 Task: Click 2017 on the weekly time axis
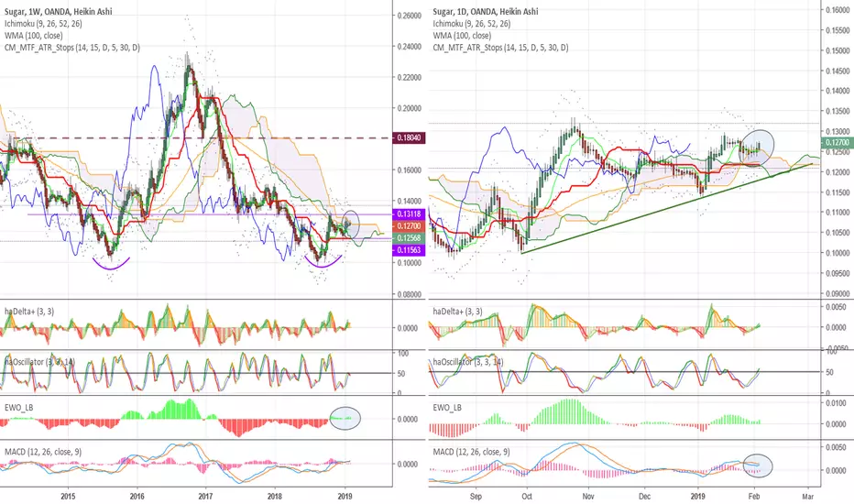[x=205, y=497]
